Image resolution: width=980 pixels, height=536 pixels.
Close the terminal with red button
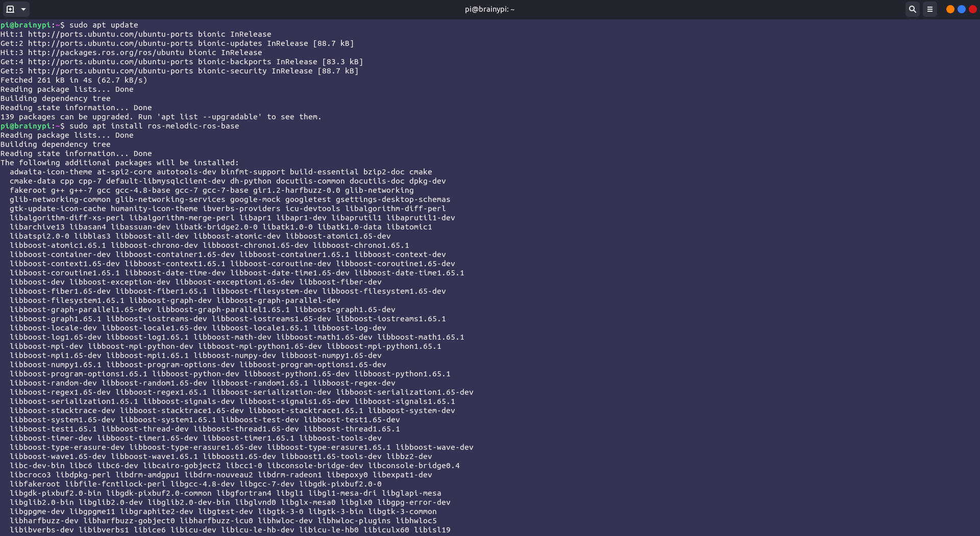(973, 9)
